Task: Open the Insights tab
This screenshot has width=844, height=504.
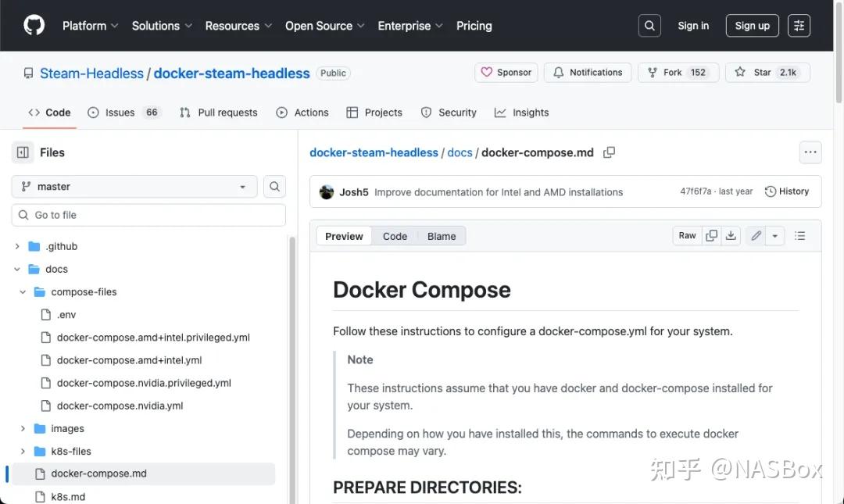Action: coord(521,113)
